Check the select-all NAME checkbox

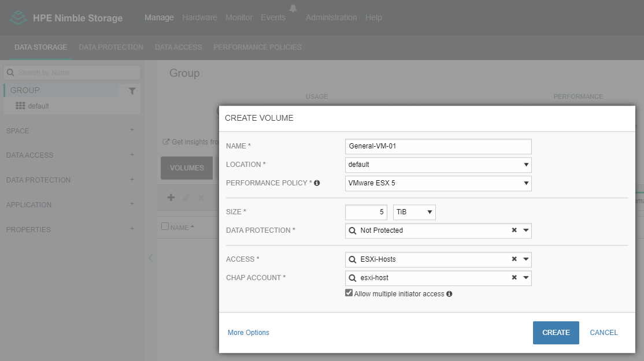coord(165,226)
